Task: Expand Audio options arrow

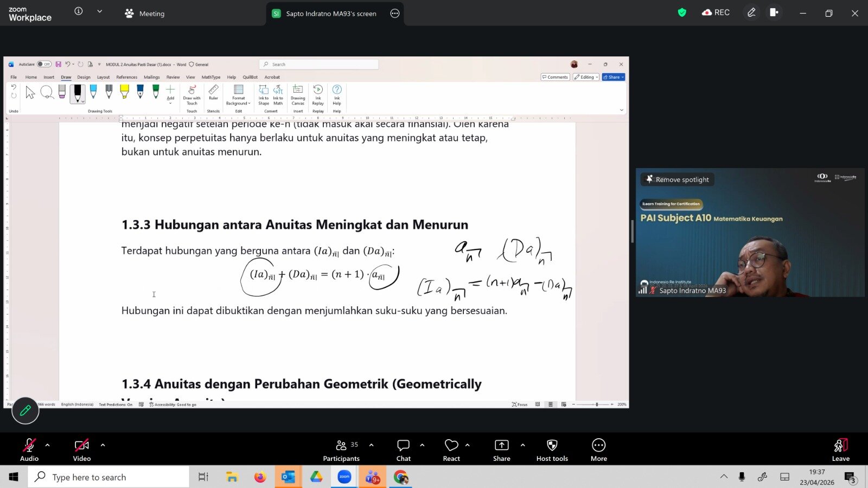Action: point(47,445)
